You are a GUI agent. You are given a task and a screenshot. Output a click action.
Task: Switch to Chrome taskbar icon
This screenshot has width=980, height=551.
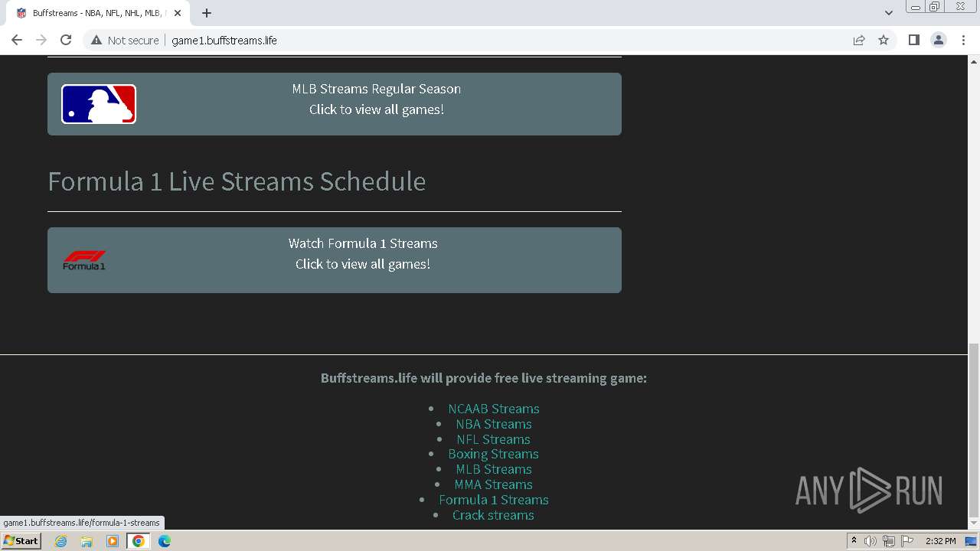click(139, 541)
